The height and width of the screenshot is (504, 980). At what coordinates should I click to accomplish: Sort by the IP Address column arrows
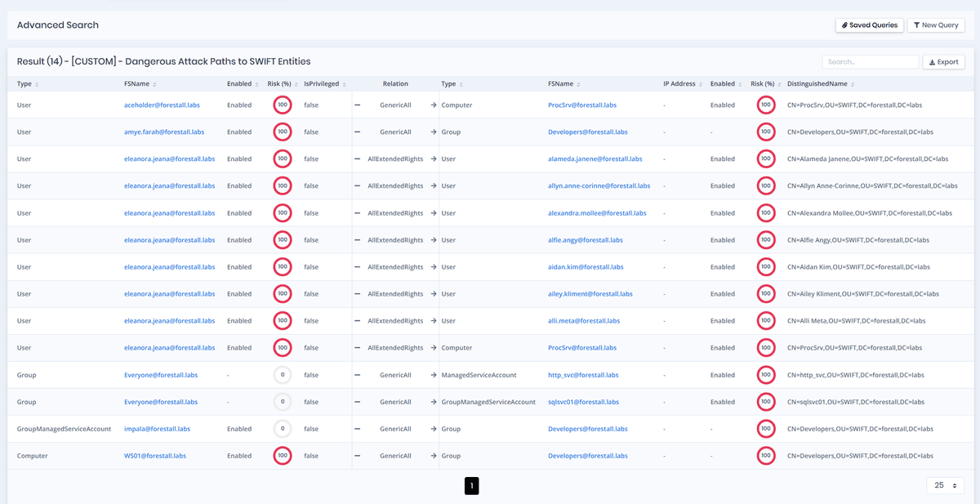tap(701, 83)
